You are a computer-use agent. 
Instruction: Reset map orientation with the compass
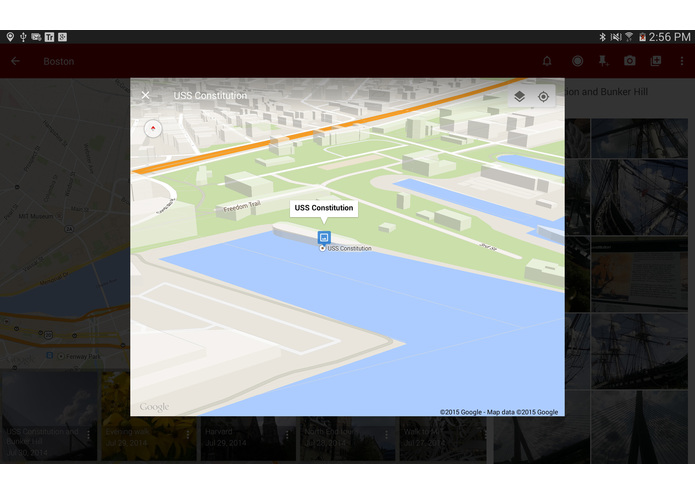[x=153, y=129]
